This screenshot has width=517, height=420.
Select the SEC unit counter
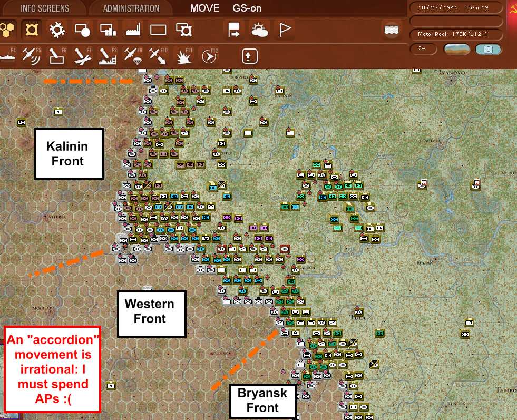click(x=221, y=270)
